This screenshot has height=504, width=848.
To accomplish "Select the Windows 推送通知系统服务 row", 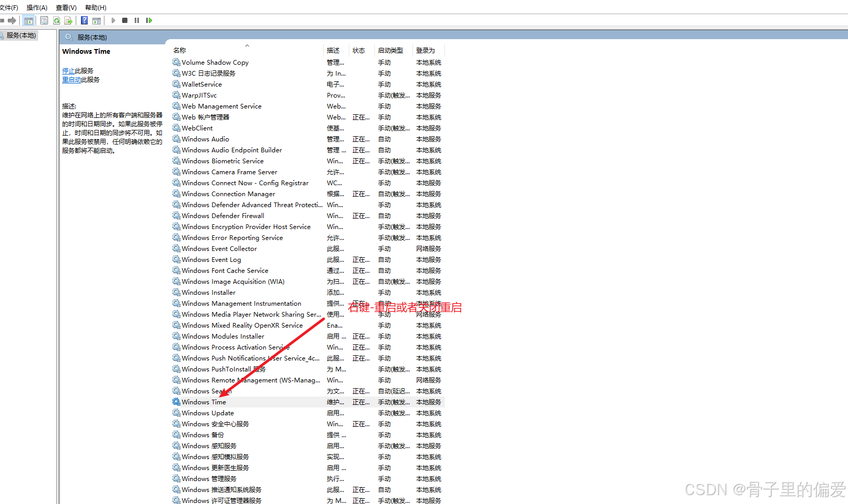I will coord(308,489).
